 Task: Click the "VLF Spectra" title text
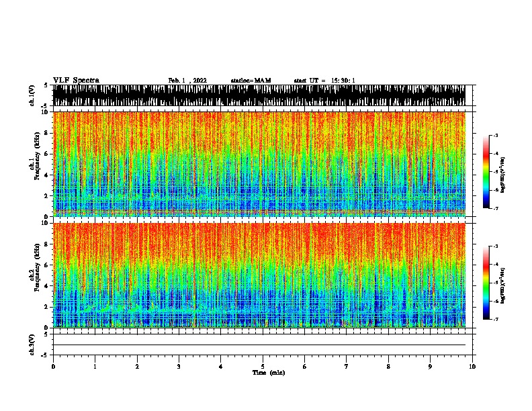click(x=76, y=81)
